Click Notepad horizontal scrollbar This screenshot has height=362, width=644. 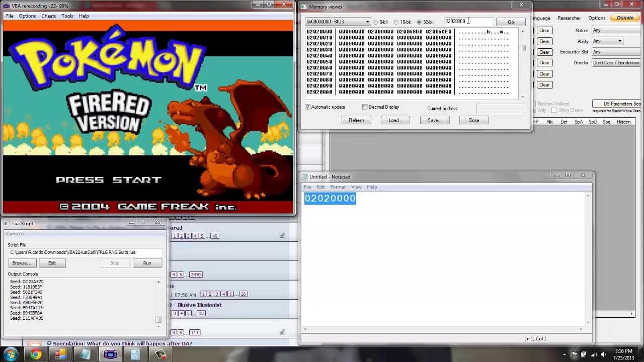click(x=443, y=329)
